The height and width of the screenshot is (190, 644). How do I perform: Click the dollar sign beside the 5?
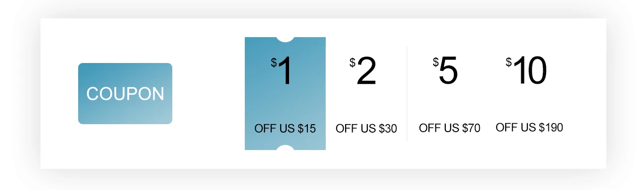pyautogui.click(x=436, y=62)
